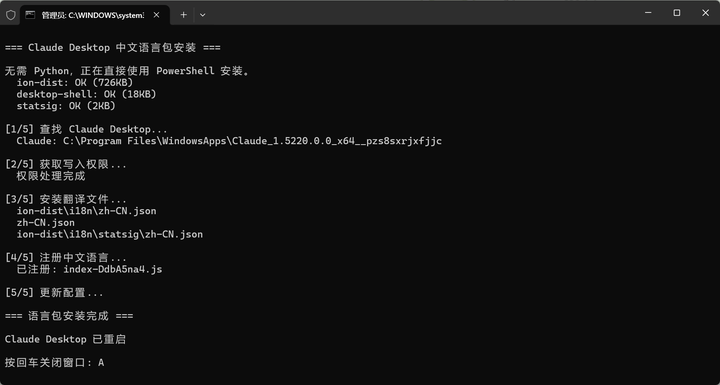The height and width of the screenshot is (385, 720).
Task: Click the 权限处理完成 status line
Action: (51, 176)
